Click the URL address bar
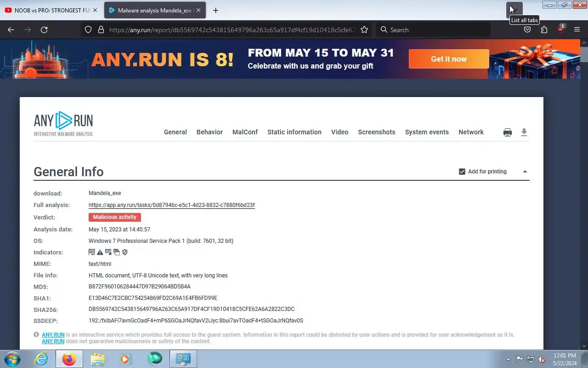The width and height of the screenshot is (588, 368). (x=232, y=30)
